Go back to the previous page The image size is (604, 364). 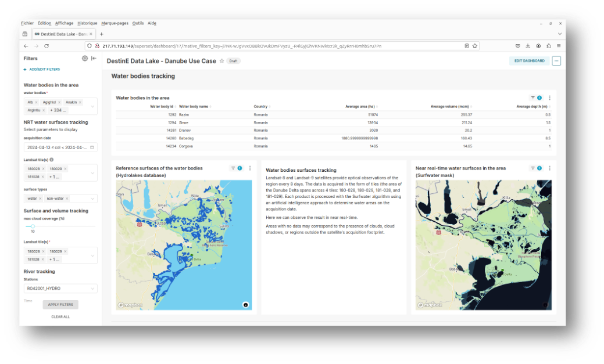tap(26, 46)
